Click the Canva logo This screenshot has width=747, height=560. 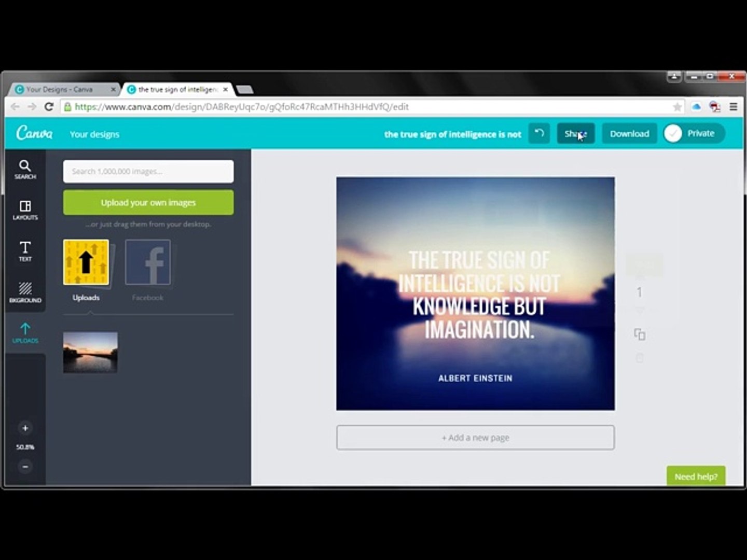click(34, 134)
